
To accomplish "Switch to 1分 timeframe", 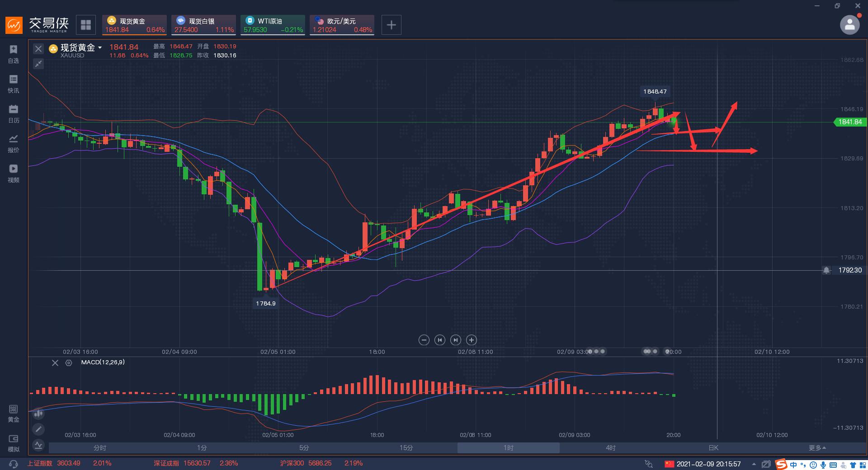I will [202, 448].
